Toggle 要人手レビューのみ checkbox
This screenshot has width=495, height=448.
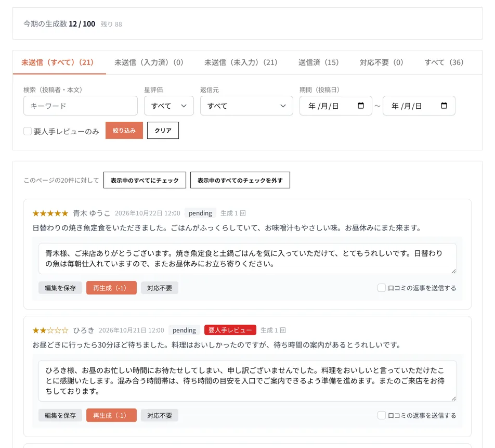tap(28, 131)
